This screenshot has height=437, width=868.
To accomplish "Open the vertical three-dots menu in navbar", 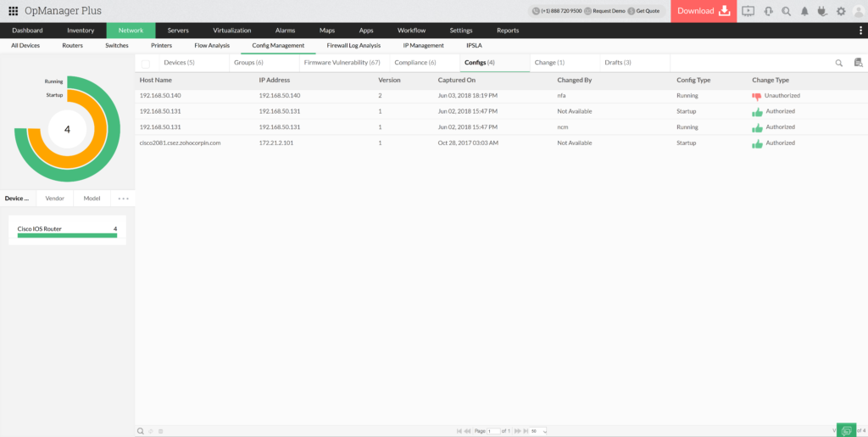I will tap(860, 31).
